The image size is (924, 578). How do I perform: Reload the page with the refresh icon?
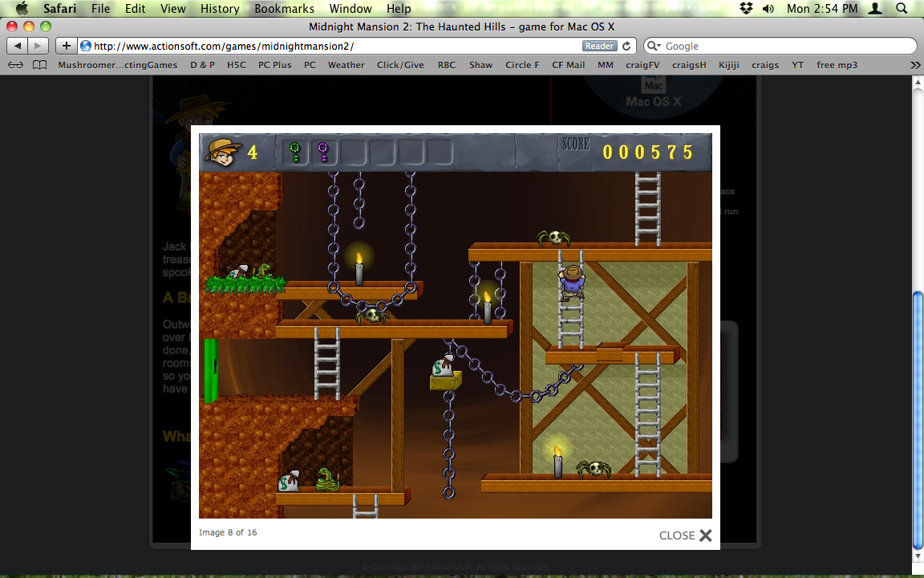626,46
